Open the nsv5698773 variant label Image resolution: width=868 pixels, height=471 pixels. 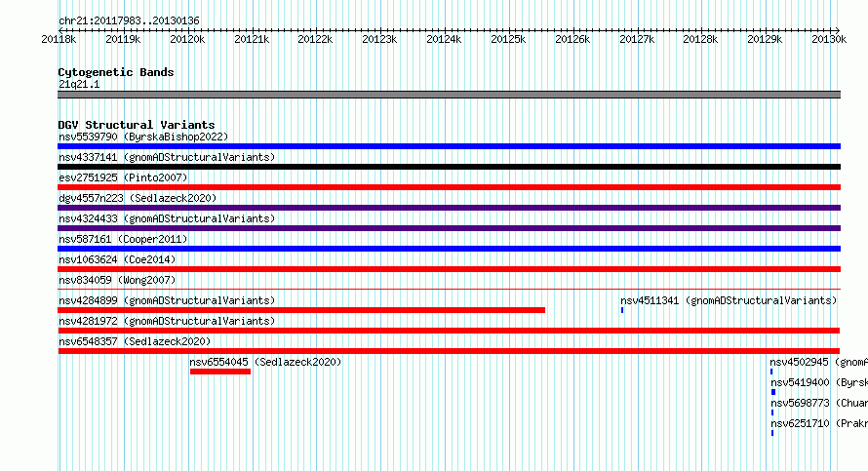click(x=819, y=403)
